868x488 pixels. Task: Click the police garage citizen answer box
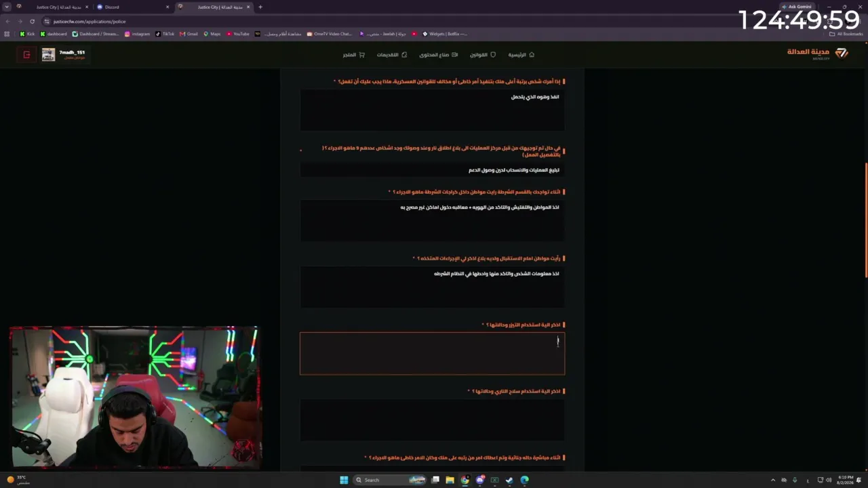pyautogui.click(x=432, y=220)
